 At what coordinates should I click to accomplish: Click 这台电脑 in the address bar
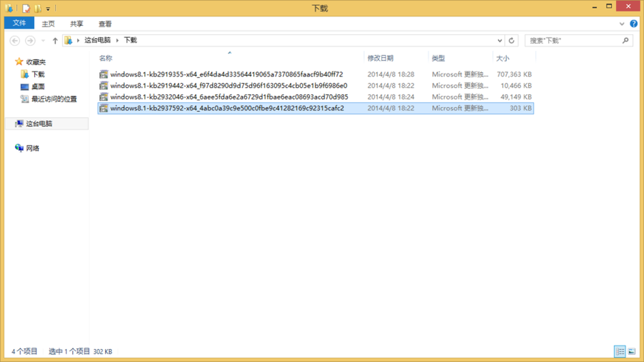coord(98,40)
